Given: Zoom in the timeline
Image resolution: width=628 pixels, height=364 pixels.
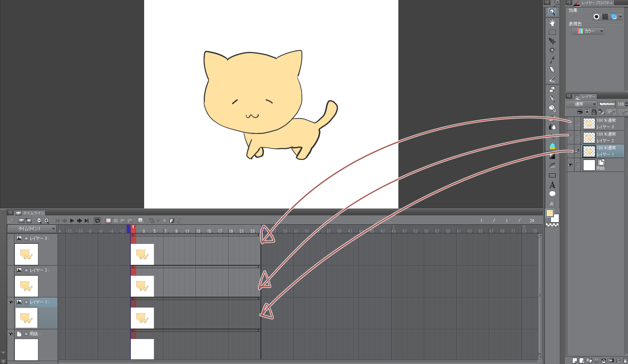Looking at the screenshot, I should click(46, 221).
